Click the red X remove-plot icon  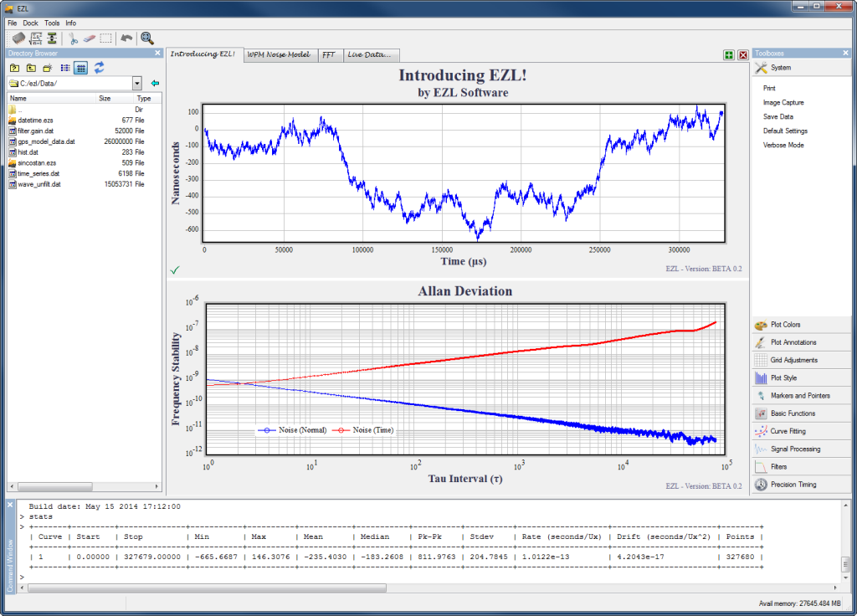point(743,54)
